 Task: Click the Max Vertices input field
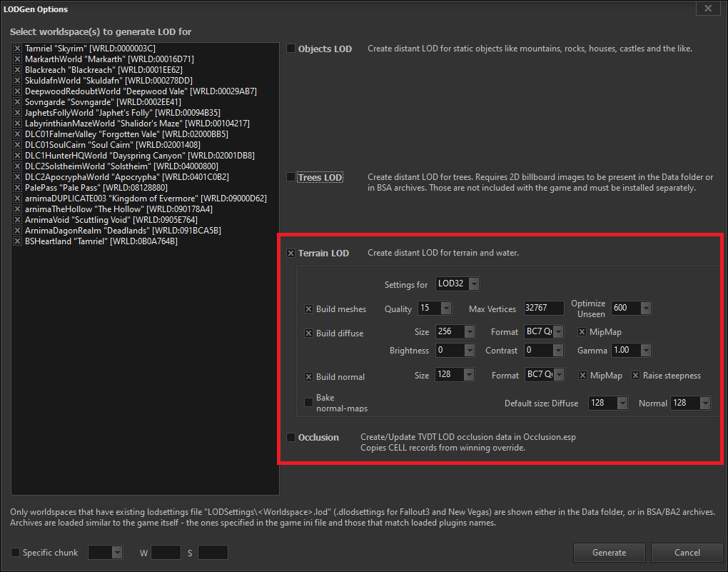[544, 308]
